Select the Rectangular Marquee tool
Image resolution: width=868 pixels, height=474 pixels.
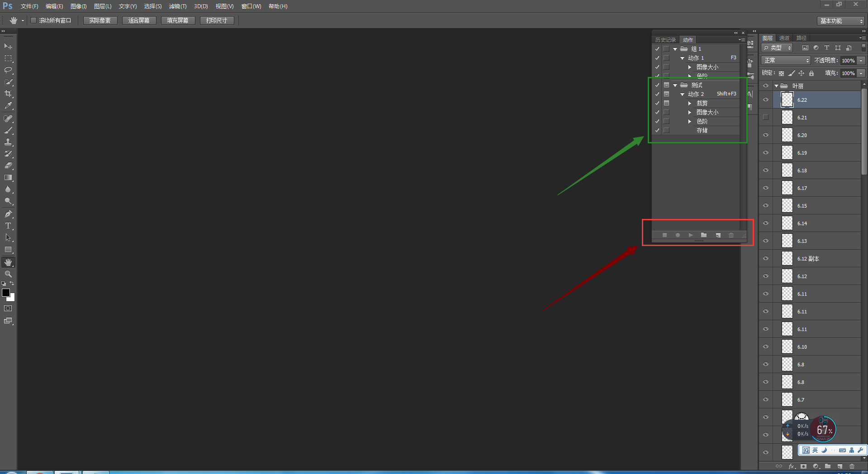pos(8,58)
